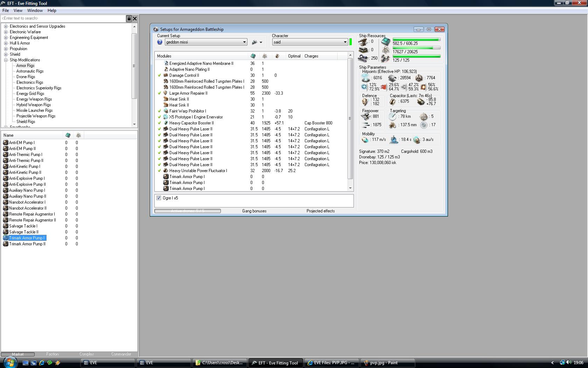Click the CPU usage progress bar
Screen dimensions: 588x368
coord(416,40)
